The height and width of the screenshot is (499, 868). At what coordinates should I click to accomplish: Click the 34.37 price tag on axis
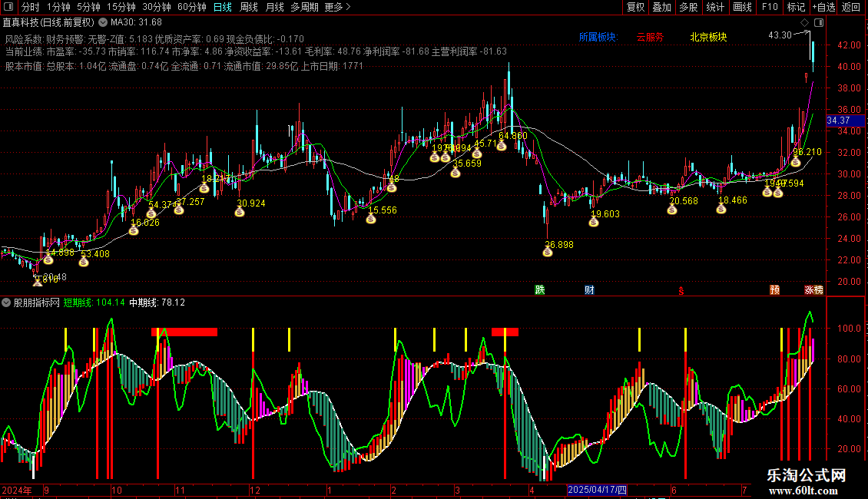pyautogui.click(x=845, y=120)
